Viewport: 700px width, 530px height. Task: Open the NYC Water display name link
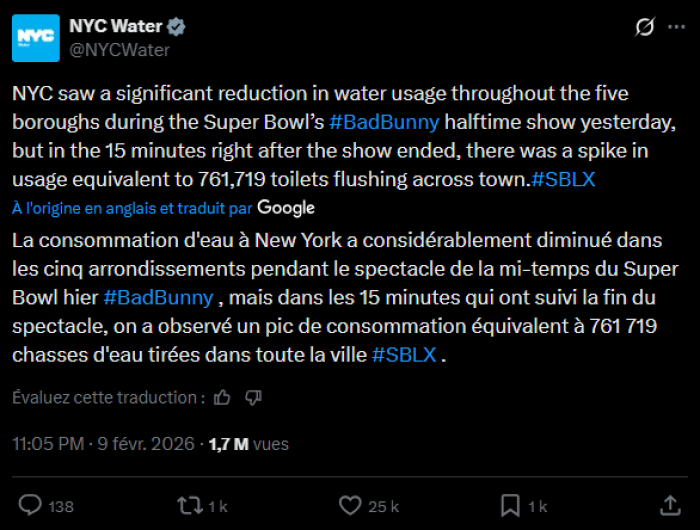[115, 27]
